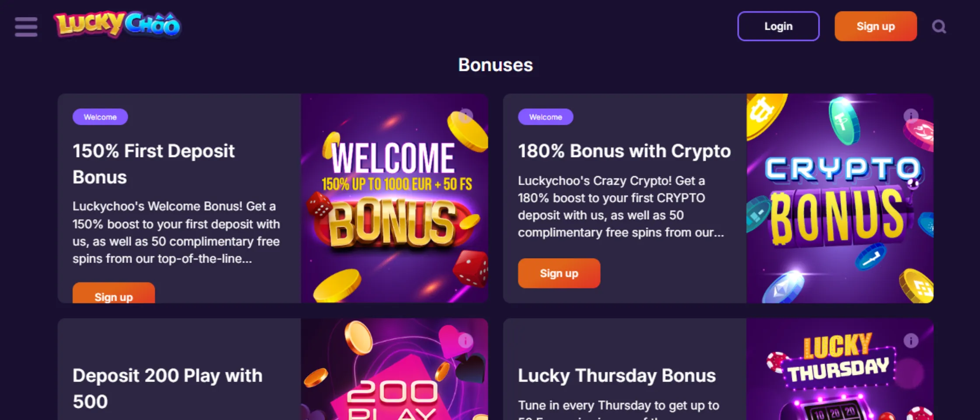This screenshot has width=980, height=420.
Task: Select Welcome tag on First Deposit card
Action: 100,117
